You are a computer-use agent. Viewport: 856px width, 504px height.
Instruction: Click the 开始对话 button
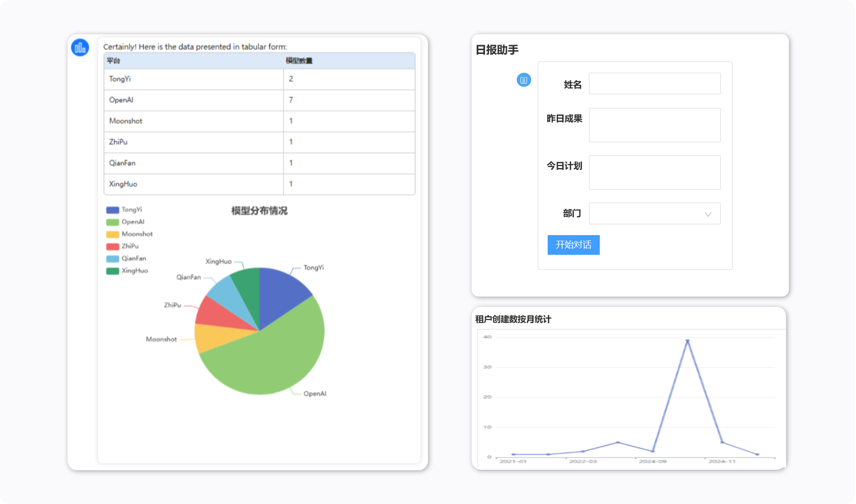pyautogui.click(x=573, y=245)
